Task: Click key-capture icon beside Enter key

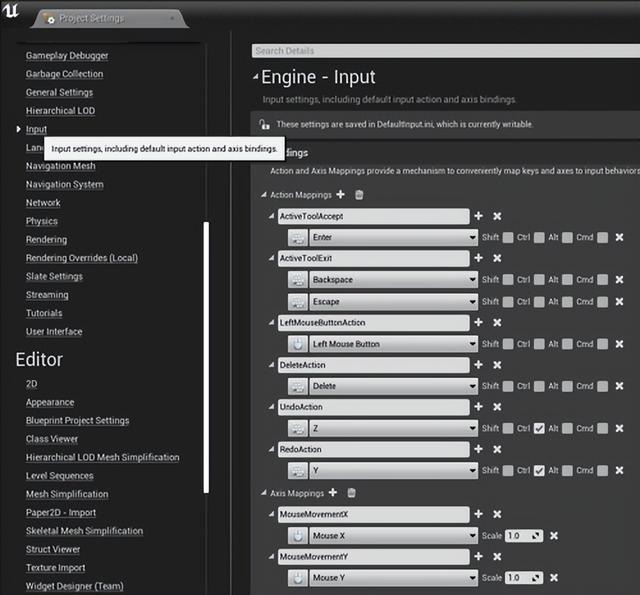Action: (298, 238)
